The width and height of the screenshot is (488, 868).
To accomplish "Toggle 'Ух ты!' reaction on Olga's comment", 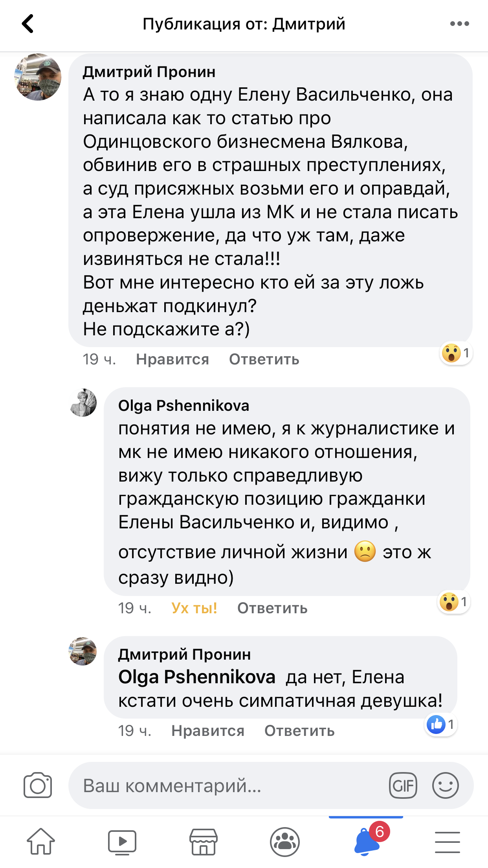I will click(x=194, y=608).
